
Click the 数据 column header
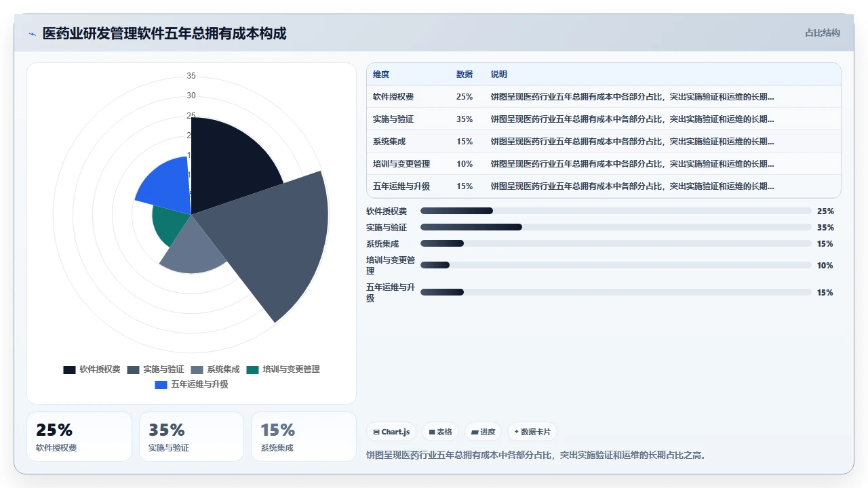tap(465, 75)
